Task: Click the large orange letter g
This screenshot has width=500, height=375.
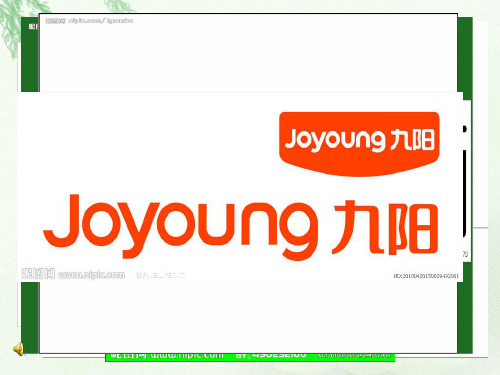Action: 298,231
